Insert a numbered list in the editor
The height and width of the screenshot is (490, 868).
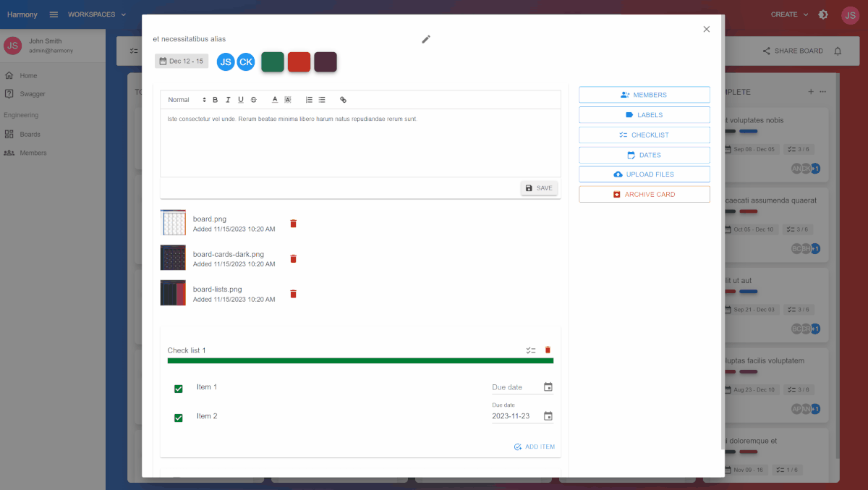click(x=309, y=100)
